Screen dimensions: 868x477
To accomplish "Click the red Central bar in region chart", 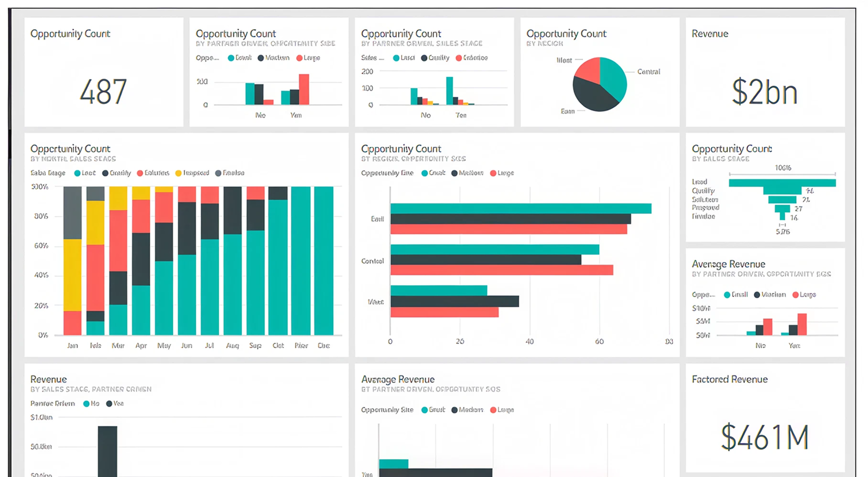I will pyautogui.click(x=502, y=270).
